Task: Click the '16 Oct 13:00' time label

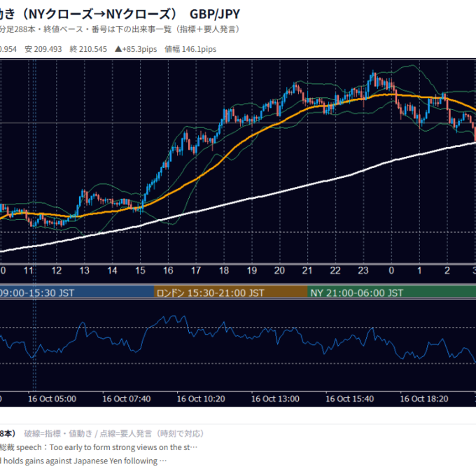Action: coord(275,398)
